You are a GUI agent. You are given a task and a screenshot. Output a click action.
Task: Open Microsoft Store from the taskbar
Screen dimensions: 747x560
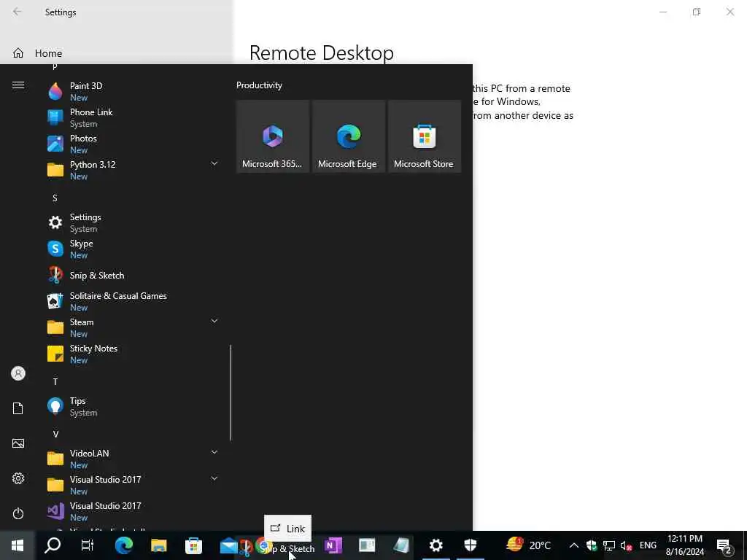[193, 545]
